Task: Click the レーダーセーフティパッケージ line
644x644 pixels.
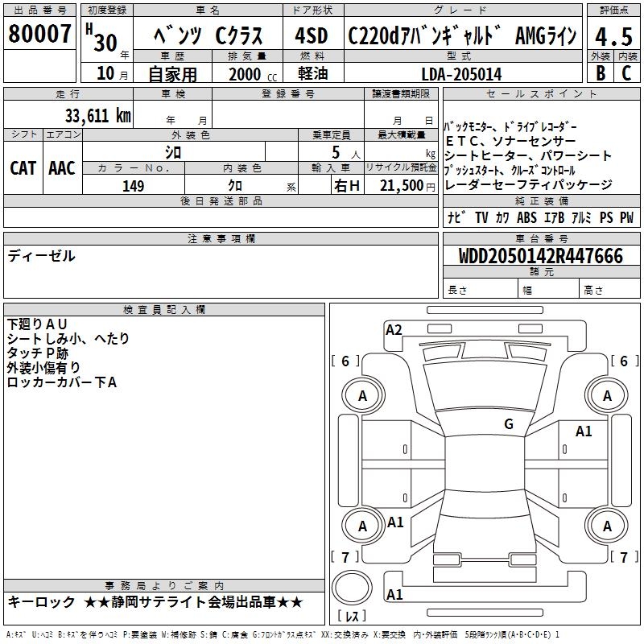Action: (528, 185)
